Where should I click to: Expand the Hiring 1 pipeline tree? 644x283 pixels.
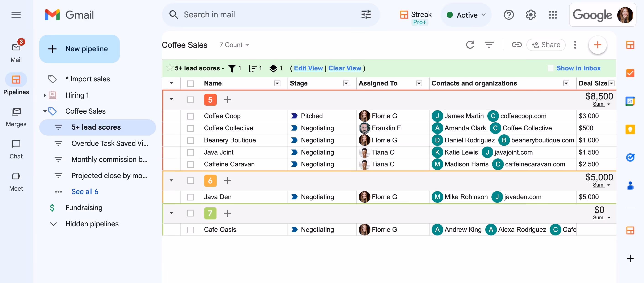45,95
